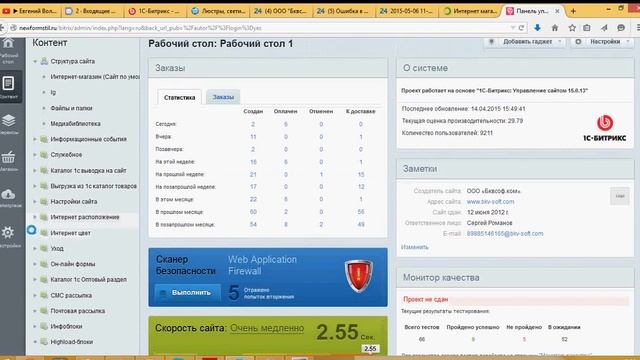Bookmark this page with the star icon
The height and width of the screenshot is (360, 640).
[572, 28]
